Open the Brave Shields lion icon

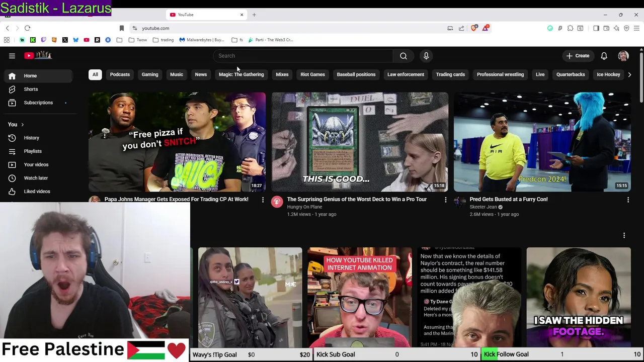click(474, 28)
